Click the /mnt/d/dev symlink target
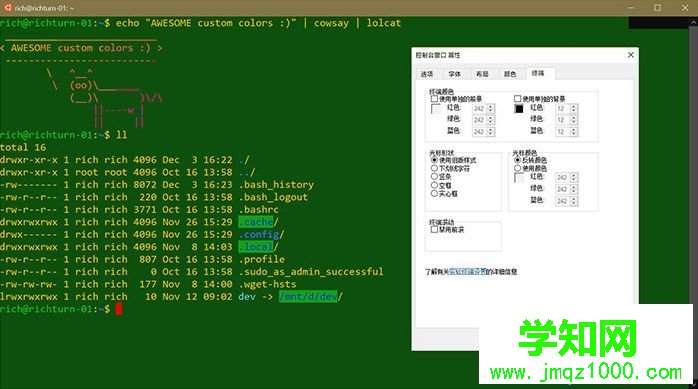This screenshot has height=389, width=698. [308, 296]
